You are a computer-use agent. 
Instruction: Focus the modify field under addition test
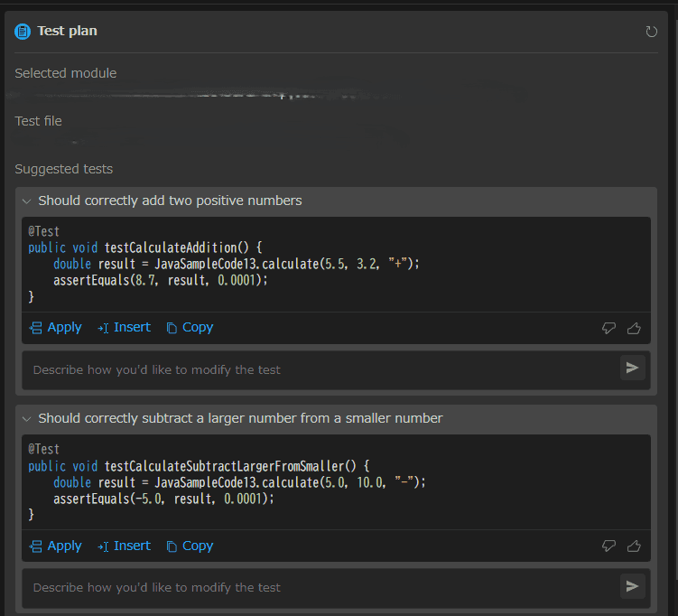[316, 369]
